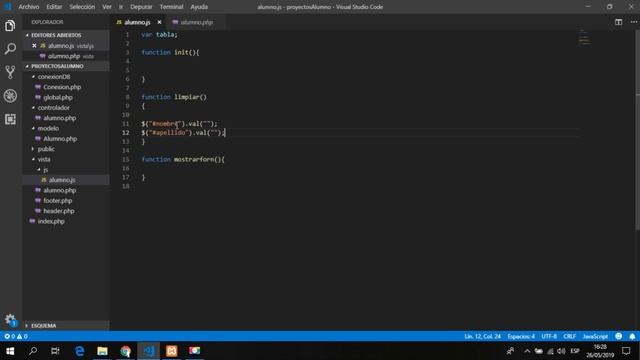The height and width of the screenshot is (360, 640).
Task: Close the alumno.js editor tab
Action: (159, 22)
